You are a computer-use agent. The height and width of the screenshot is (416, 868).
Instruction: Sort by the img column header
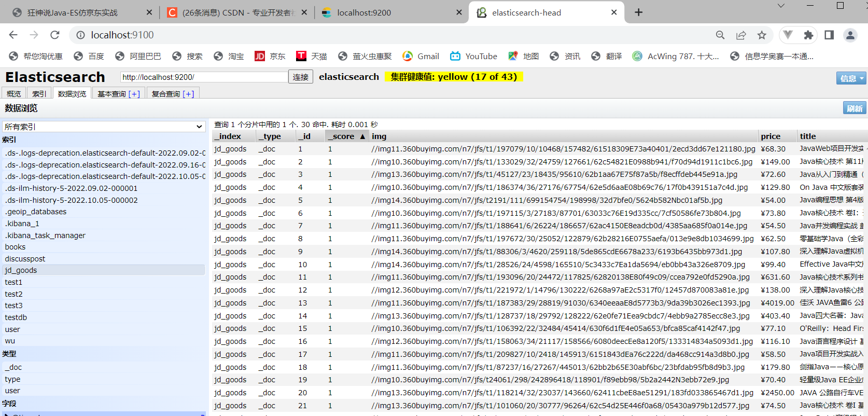(x=564, y=136)
